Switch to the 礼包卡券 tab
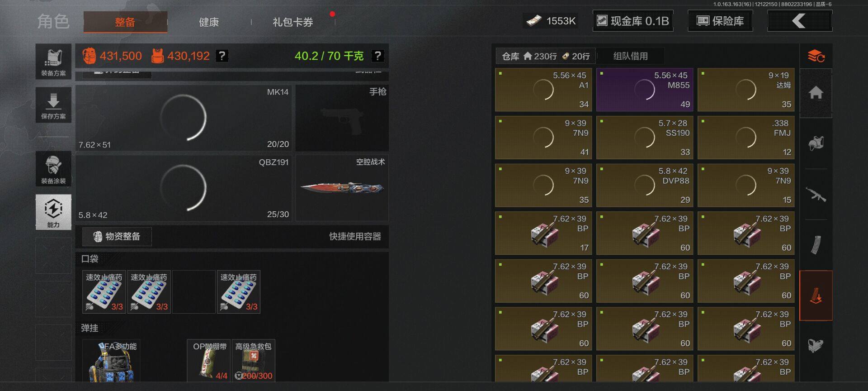Viewport: 868px width, 391px height. tap(293, 22)
